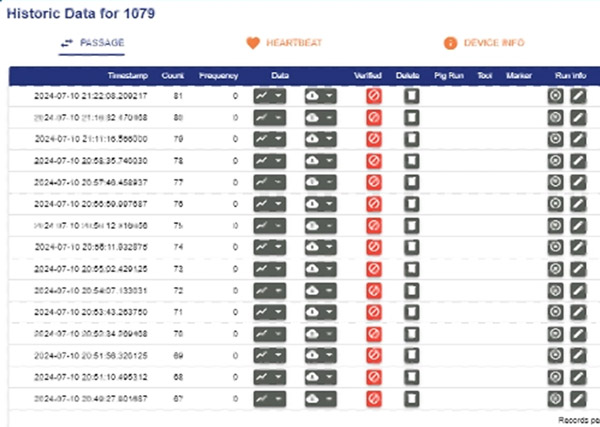Open chart dropdown for count 79 row

click(269, 139)
